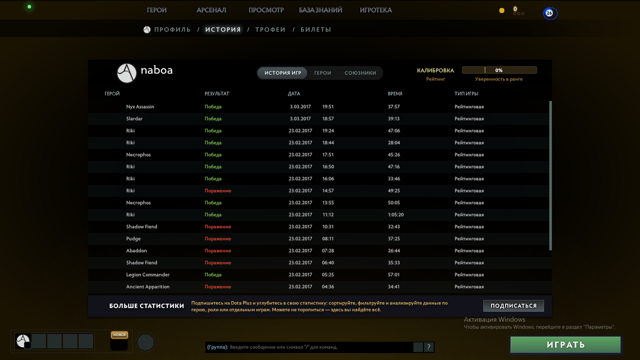640x360 pixels.
Task: Select the ИСТОРИЯ section
Action: coord(223,29)
